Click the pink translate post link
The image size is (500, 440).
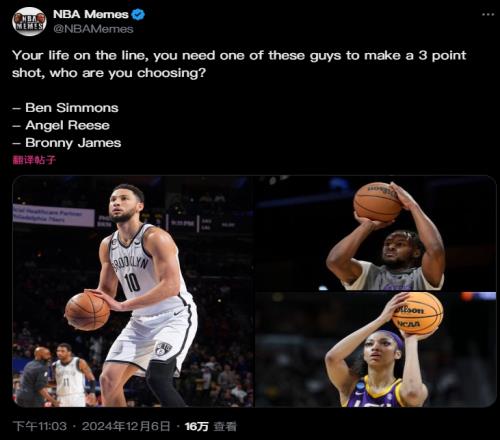(x=34, y=160)
